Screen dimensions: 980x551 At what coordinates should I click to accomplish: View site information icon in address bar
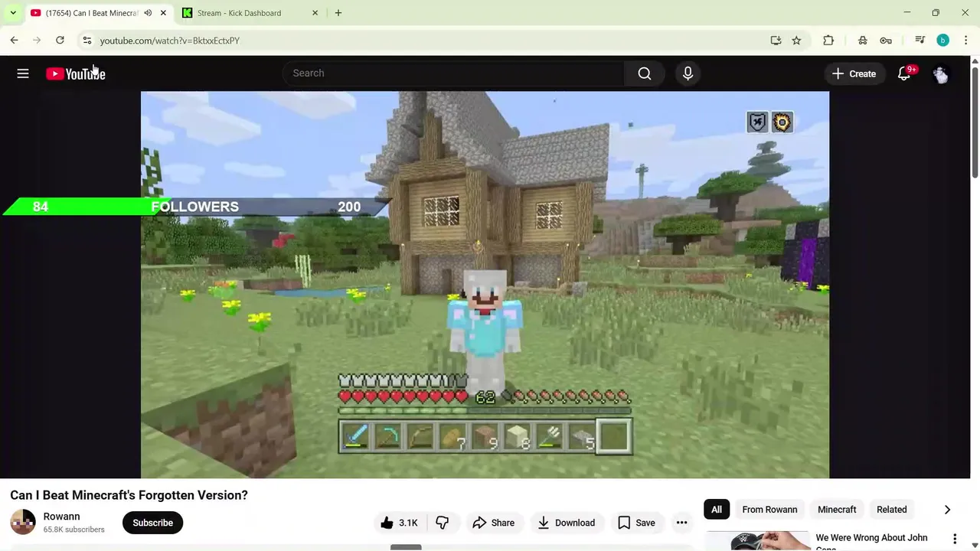[x=87, y=41]
